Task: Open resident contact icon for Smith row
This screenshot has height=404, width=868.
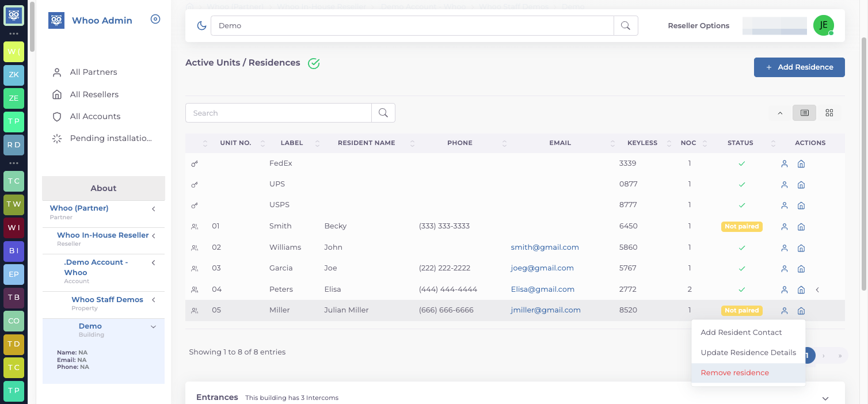Action: point(784,227)
